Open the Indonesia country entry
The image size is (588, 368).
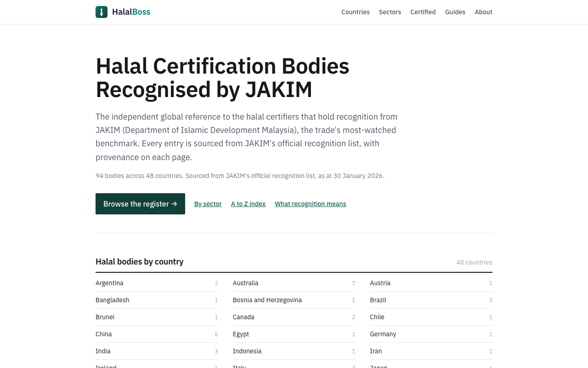tap(294, 351)
